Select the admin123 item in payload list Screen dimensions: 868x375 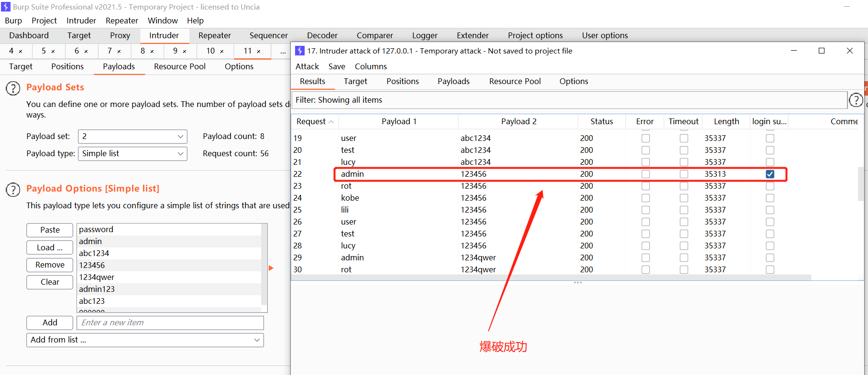click(169, 289)
